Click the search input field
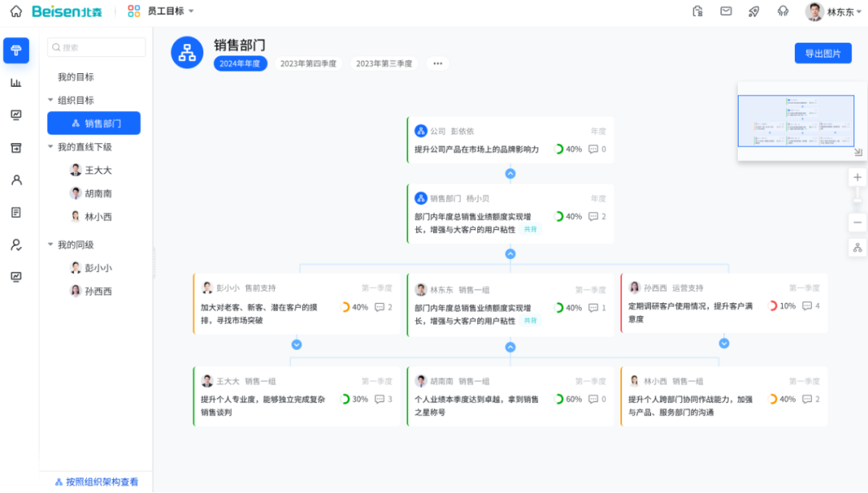This screenshot has width=868, height=493. [x=96, y=47]
